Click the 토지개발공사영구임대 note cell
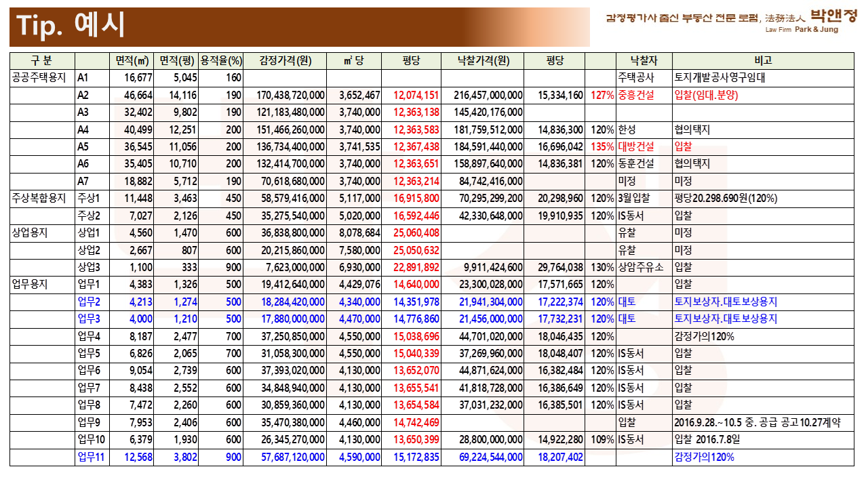Viewport: 868px width, 488px height. click(x=724, y=77)
